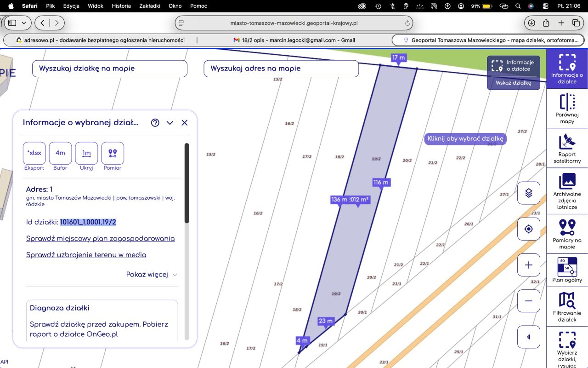Export parcel data to xlsx

(x=34, y=153)
